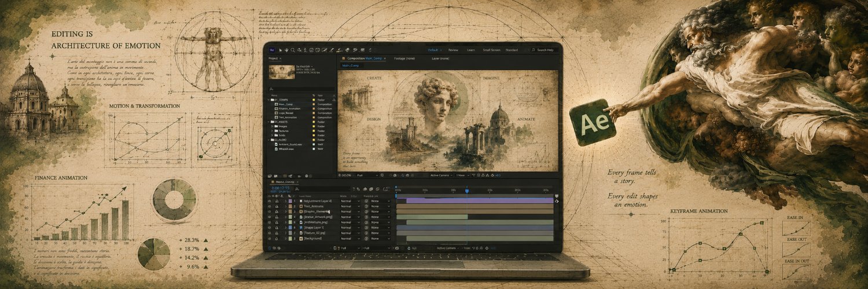Click the Search Help field
This screenshot has width=868, height=289.
[x=543, y=50]
